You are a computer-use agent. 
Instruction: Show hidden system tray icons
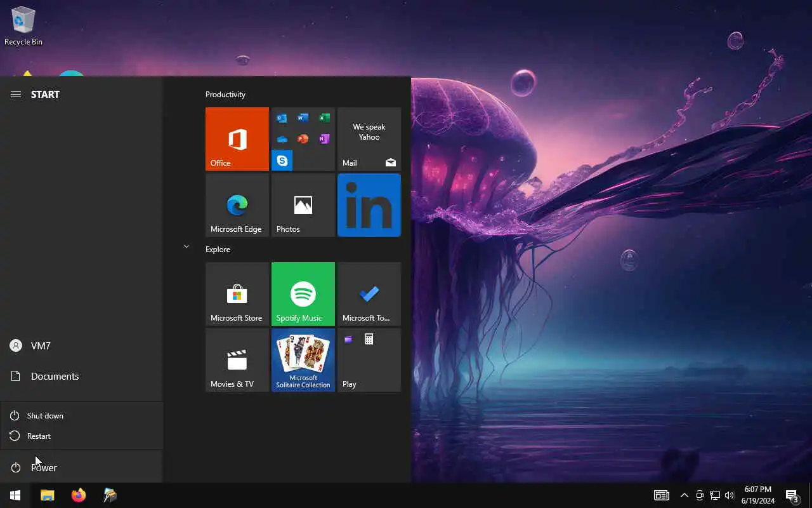coord(684,495)
